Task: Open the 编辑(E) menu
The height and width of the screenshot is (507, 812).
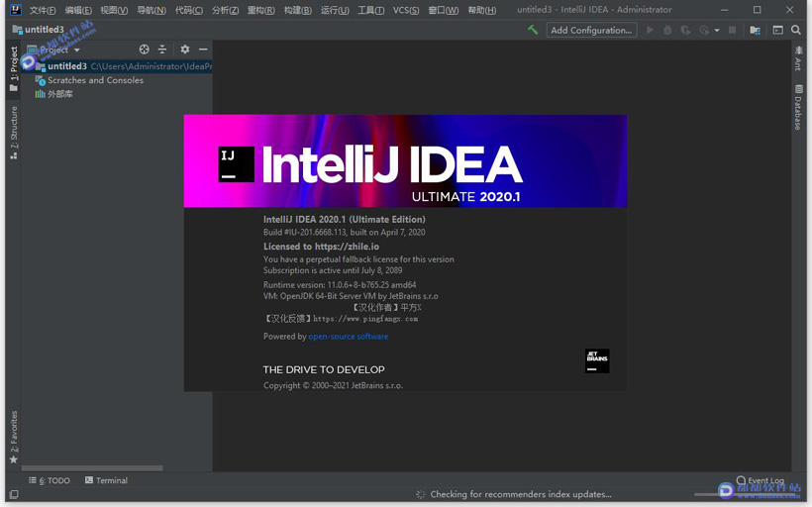Action: [78, 10]
